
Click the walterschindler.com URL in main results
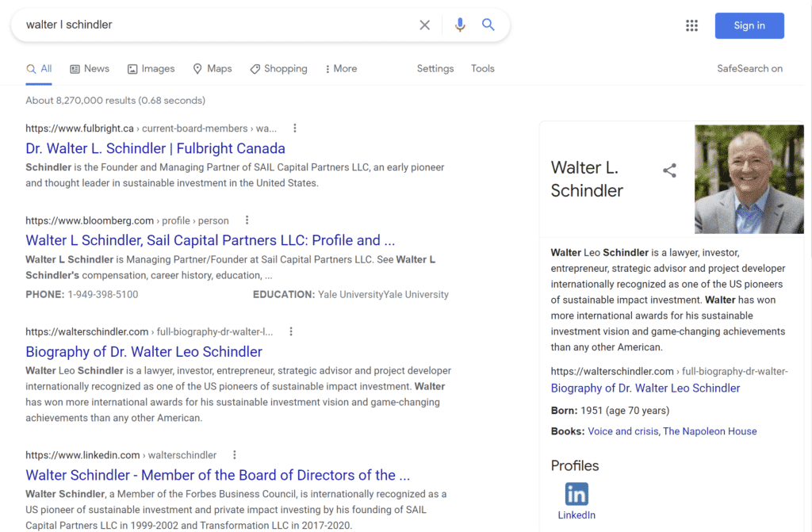[x=149, y=331]
